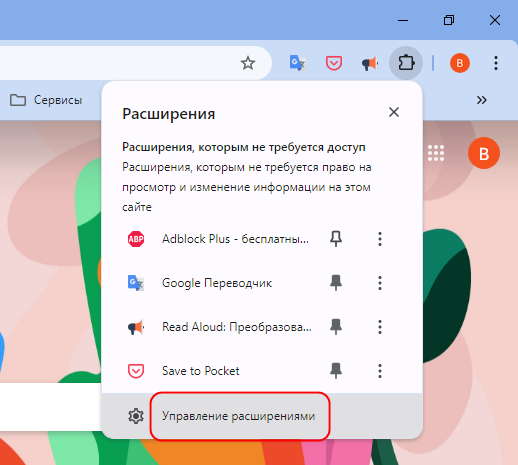Click the Read Aloud megaphone toolbar icon
518x465 pixels.
pyautogui.click(x=370, y=63)
